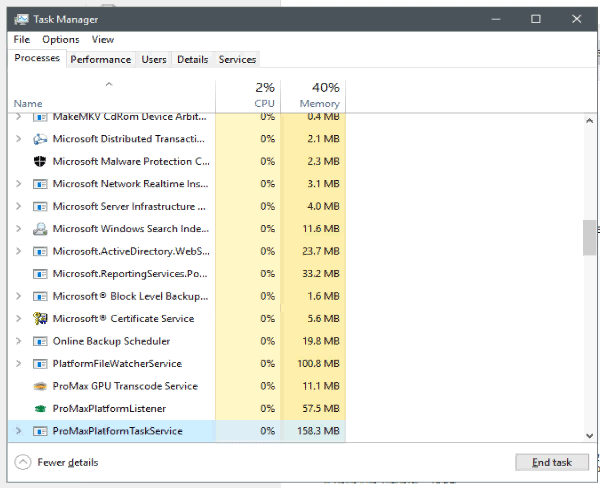Expand Microsoft Block Level Backup row
Viewport: 600px width, 488px height.
point(18,296)
